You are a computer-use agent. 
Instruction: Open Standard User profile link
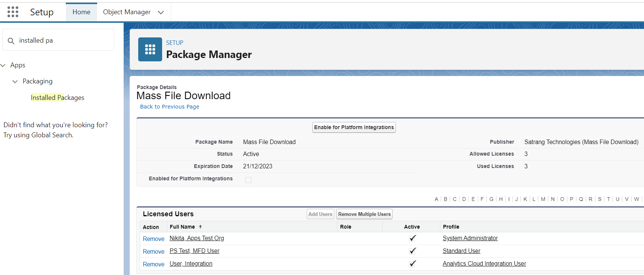[x=461, y=251]
